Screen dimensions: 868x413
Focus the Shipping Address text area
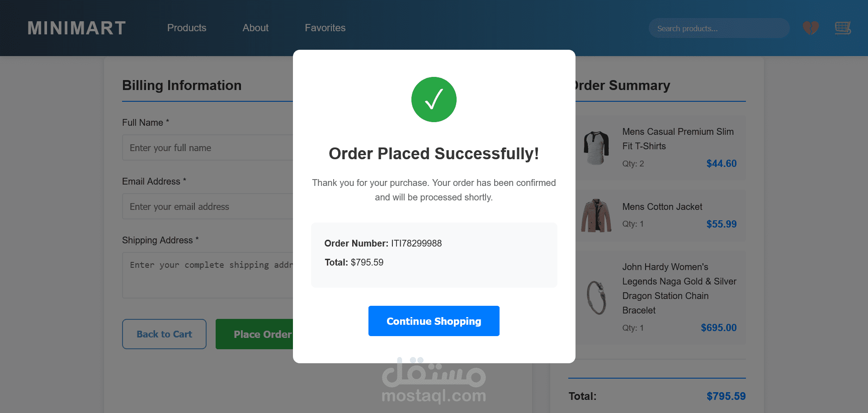(x=208, y=275)
